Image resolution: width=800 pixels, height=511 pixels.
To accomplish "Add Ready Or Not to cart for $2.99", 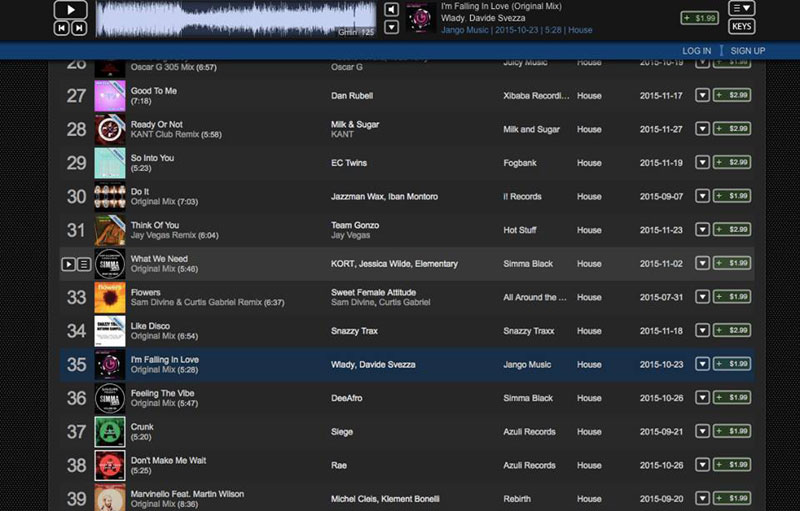I will pyautogui.click(x=732, y=129).
